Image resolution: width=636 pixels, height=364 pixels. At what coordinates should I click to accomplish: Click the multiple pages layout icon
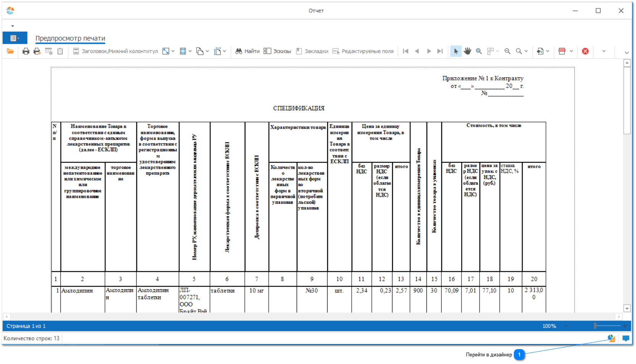click(491, 51)
